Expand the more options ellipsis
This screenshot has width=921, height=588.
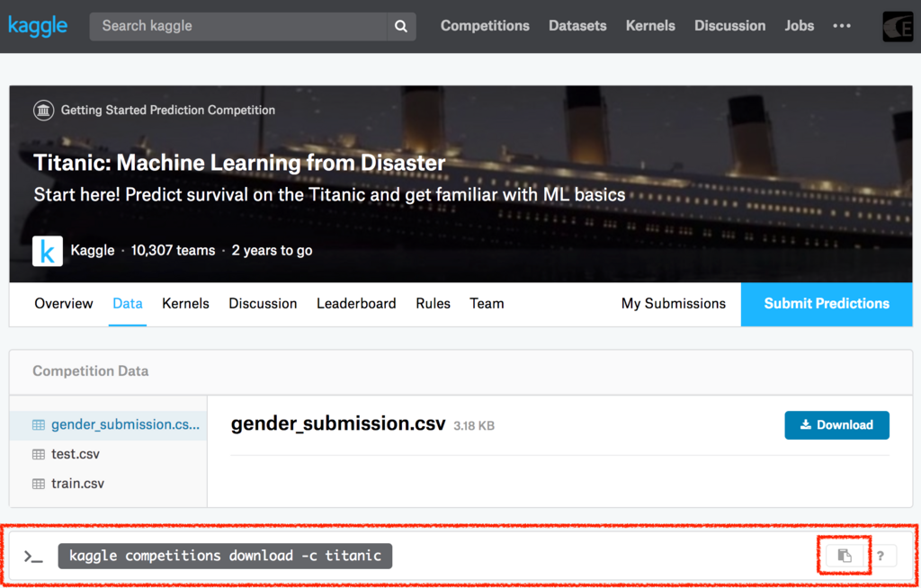(842, 26)
